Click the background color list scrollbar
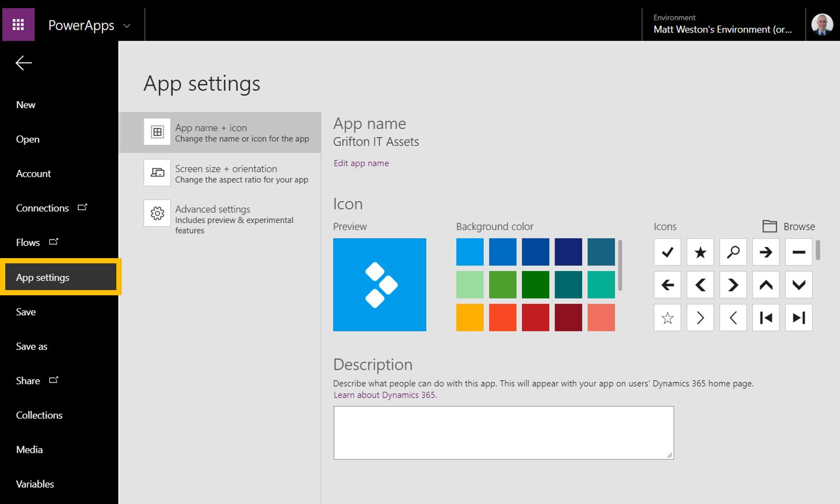The height and width of the screenshot is (504, 840). click(x=620, y=265)
